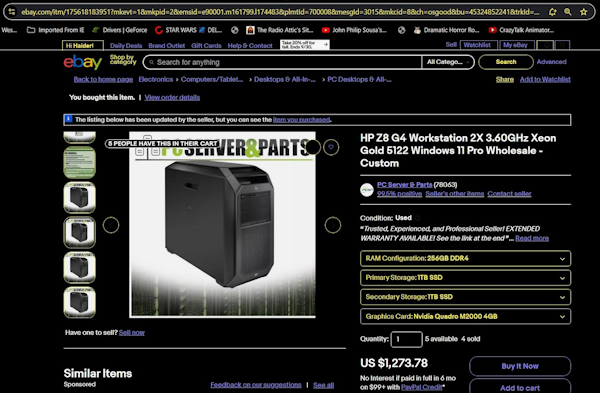
Task: Show next product image arrow
Action: (333, 225)
